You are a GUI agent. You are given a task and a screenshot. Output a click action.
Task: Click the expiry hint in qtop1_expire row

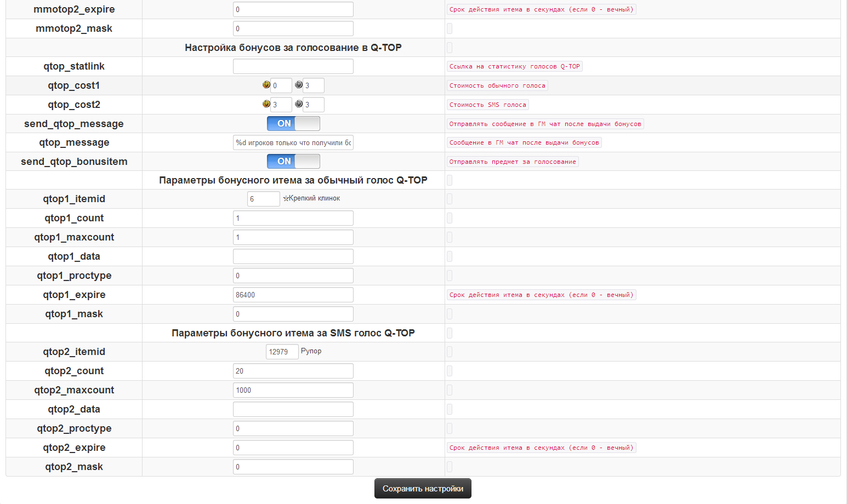tap(542, 295)
